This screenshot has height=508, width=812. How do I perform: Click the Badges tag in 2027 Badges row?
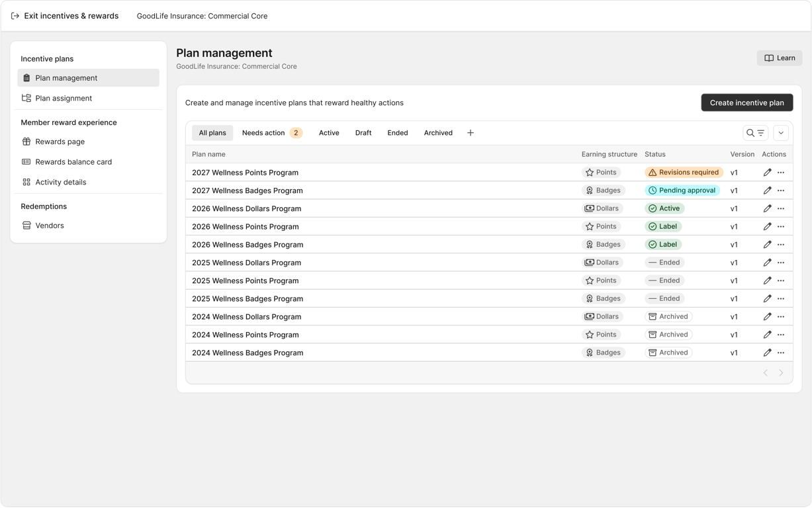pos(604,190)
